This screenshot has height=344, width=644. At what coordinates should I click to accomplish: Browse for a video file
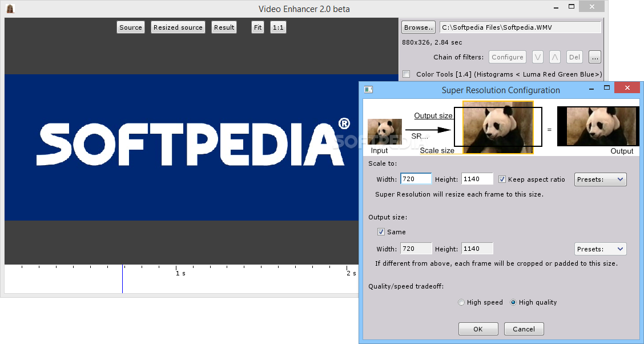coord(418,27)
